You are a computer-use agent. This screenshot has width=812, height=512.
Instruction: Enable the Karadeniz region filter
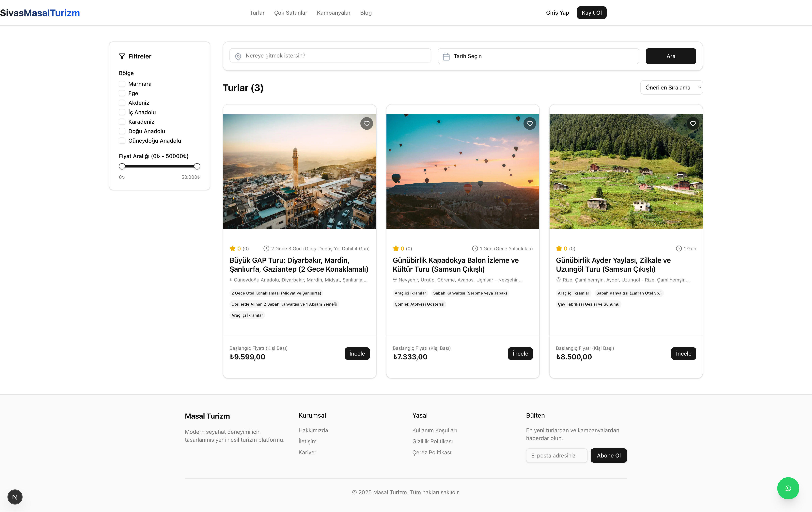click(122, 122)
